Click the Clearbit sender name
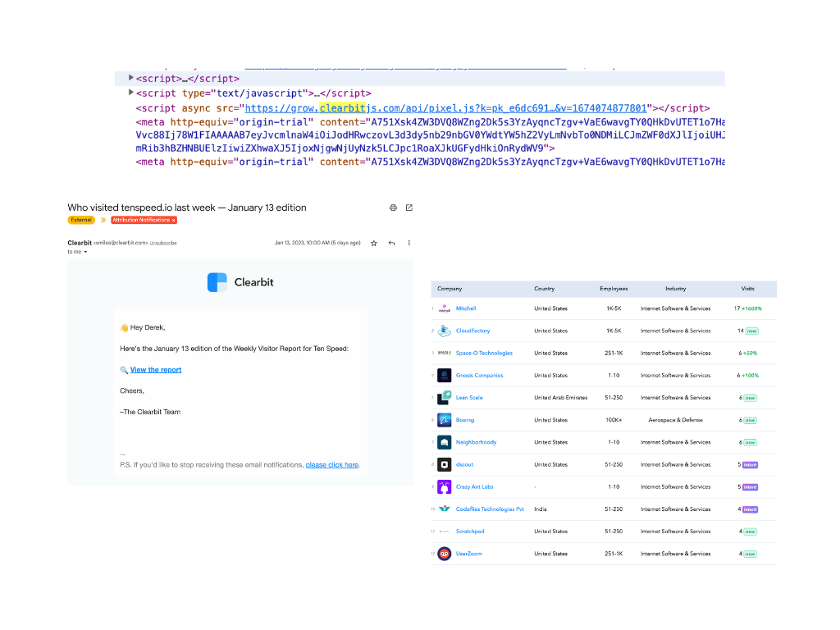This screenshot has width=840, height=630. 80,243
